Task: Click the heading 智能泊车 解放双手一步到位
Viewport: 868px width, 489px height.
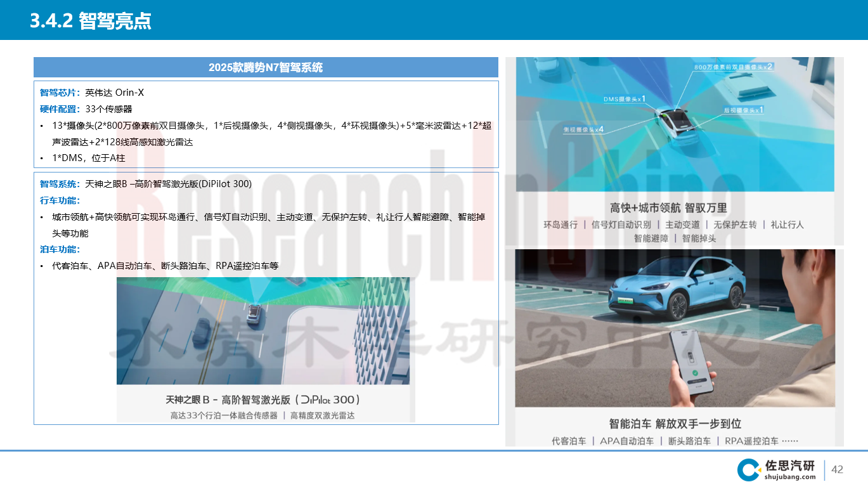Action: click(x=675, y=424)
